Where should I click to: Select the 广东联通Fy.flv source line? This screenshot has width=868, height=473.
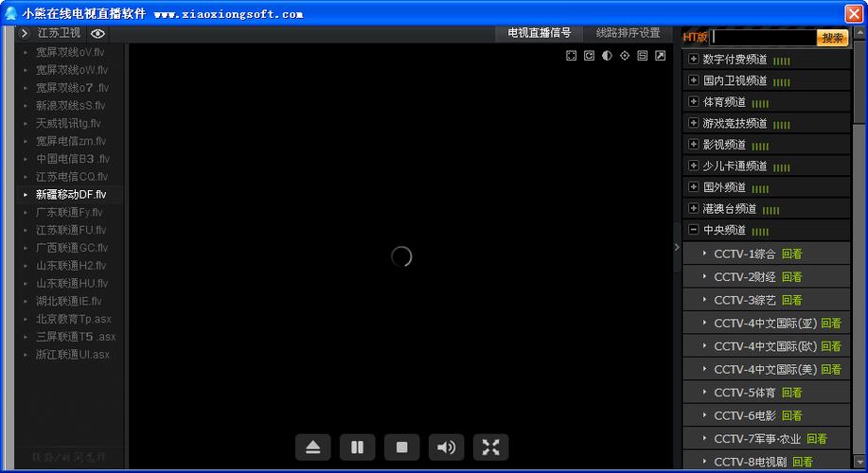tap(70, 212)
